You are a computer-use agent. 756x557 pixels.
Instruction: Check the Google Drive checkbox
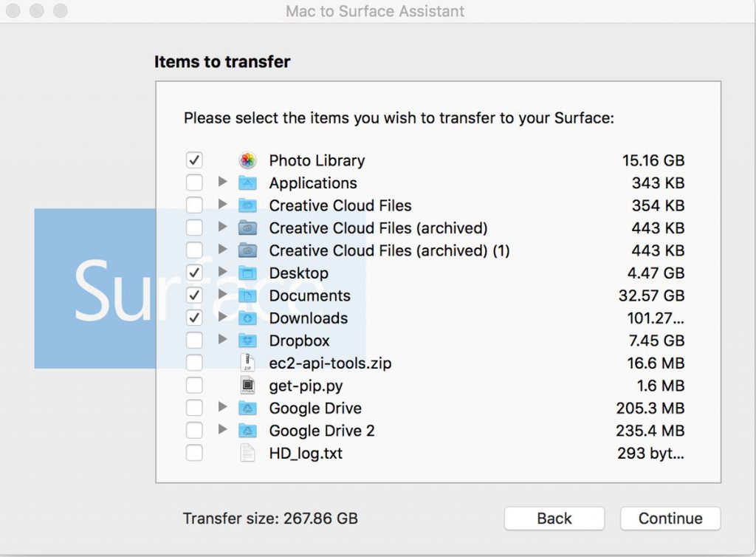[194, 408]
